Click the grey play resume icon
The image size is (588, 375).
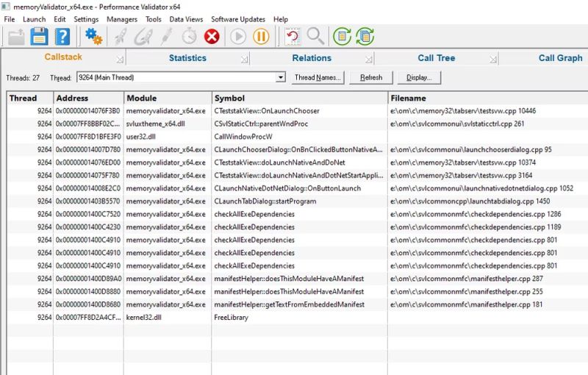238,37
